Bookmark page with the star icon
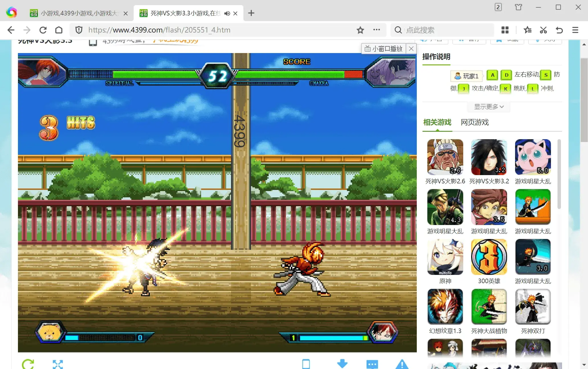This screenshot has height=369, width=588. (360, 30)
